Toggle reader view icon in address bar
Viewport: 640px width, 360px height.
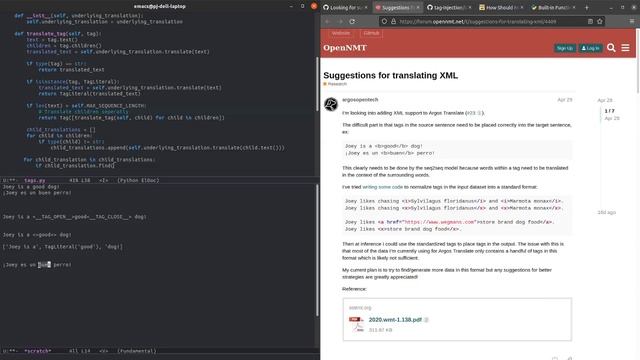pyautogui.click(x=590, y=21)
